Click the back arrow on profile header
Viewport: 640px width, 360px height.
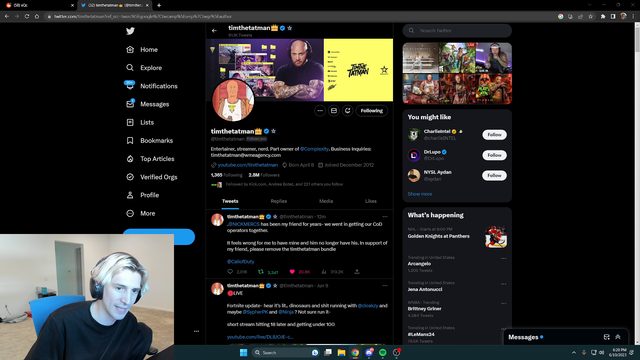coord(214,31)
